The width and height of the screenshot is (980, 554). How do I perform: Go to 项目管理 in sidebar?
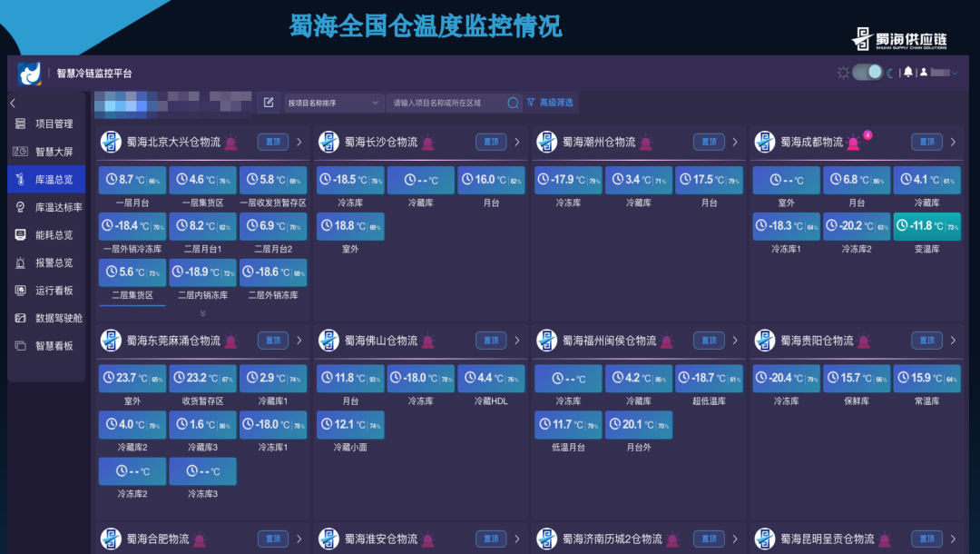(54, 124)
